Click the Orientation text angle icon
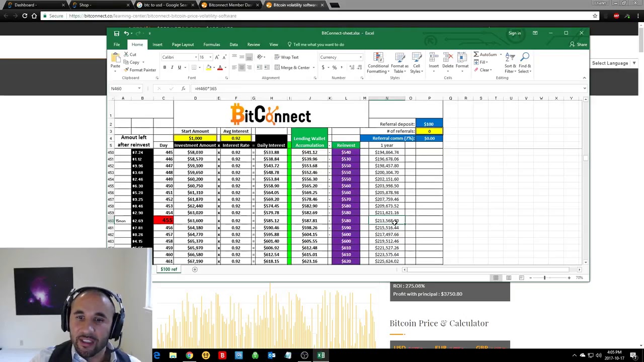 point(260,57)
